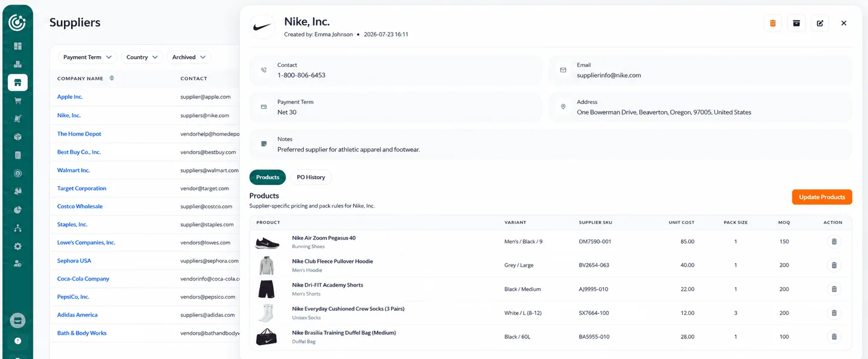Archive Nike, Inc. using archive box icon
The width and height of the screenshot is (868, 359).
point(796,23)
